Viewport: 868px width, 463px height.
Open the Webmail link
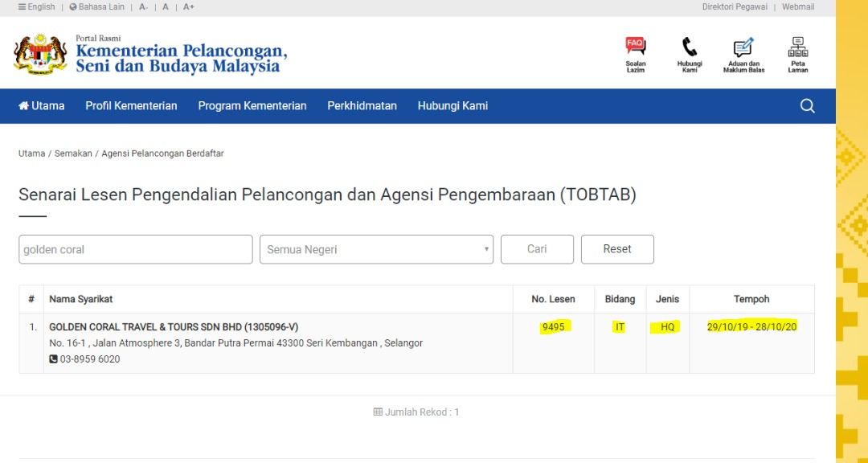click(798, 6)
